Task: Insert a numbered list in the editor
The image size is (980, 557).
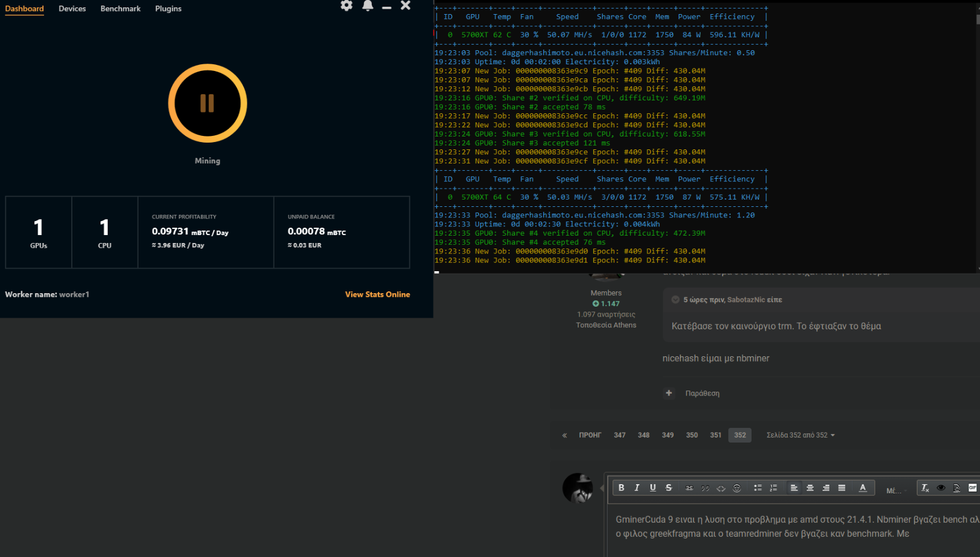Action: tap(774, 488)
